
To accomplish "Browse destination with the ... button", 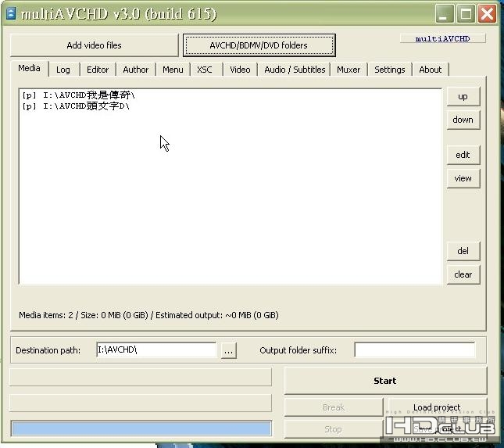I will (x=228, y=350).
